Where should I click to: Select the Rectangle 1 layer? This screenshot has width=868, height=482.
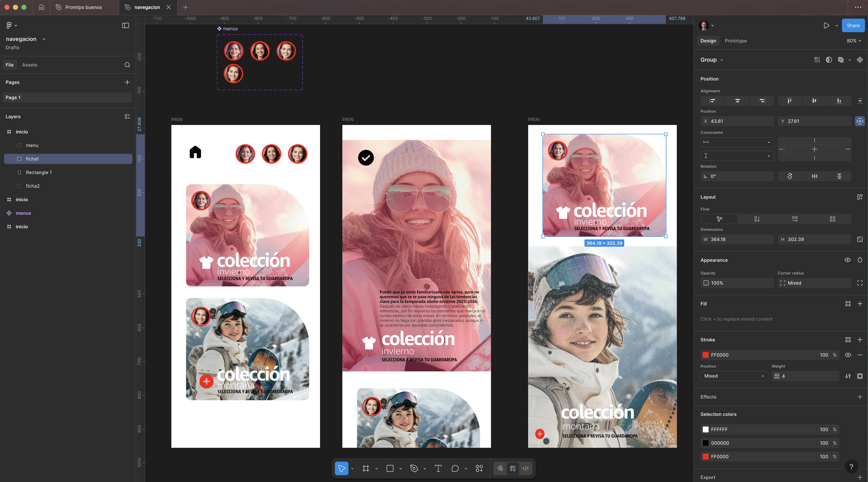(39, 172)
